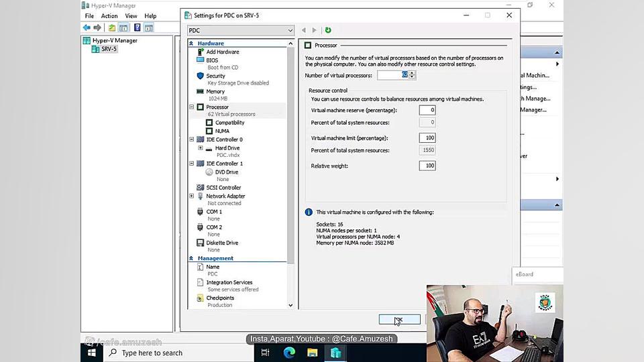Select SRV-5 server in Hyper-V Manager tree

109,49
